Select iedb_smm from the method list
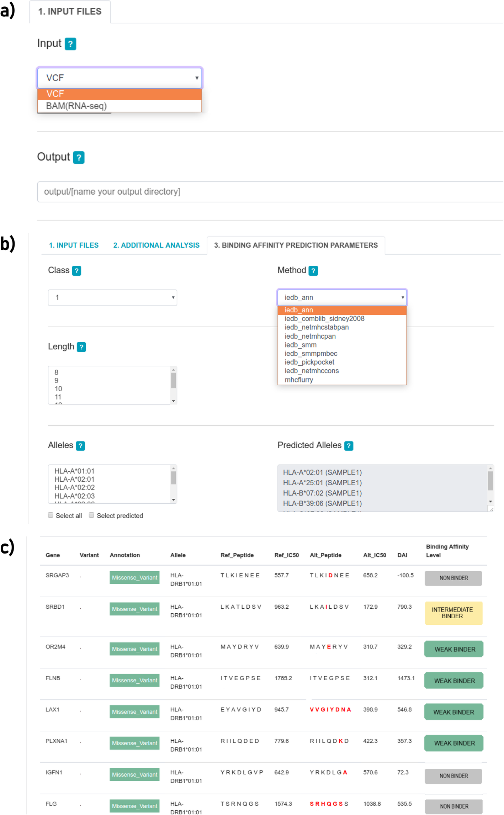The height and width of the screenshot is (815, 504). point(342,345)
